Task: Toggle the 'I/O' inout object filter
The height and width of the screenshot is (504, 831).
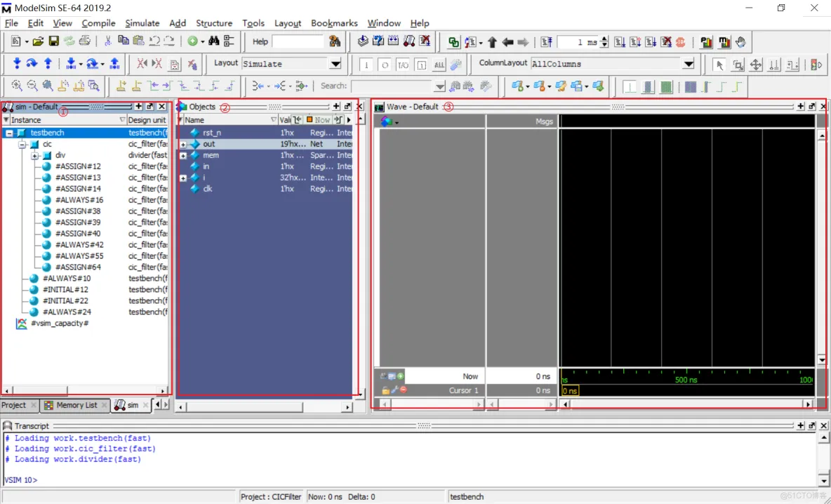Action: click(x=404, y=65)
